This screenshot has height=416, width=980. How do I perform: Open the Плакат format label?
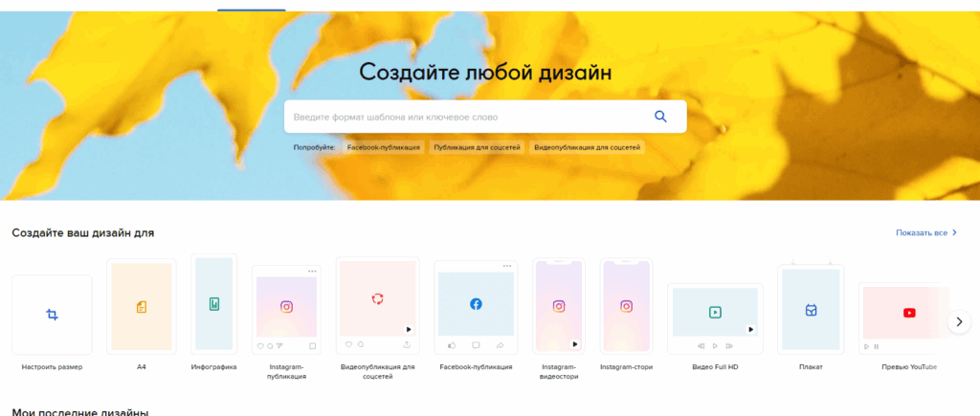(x=811, y=367)
